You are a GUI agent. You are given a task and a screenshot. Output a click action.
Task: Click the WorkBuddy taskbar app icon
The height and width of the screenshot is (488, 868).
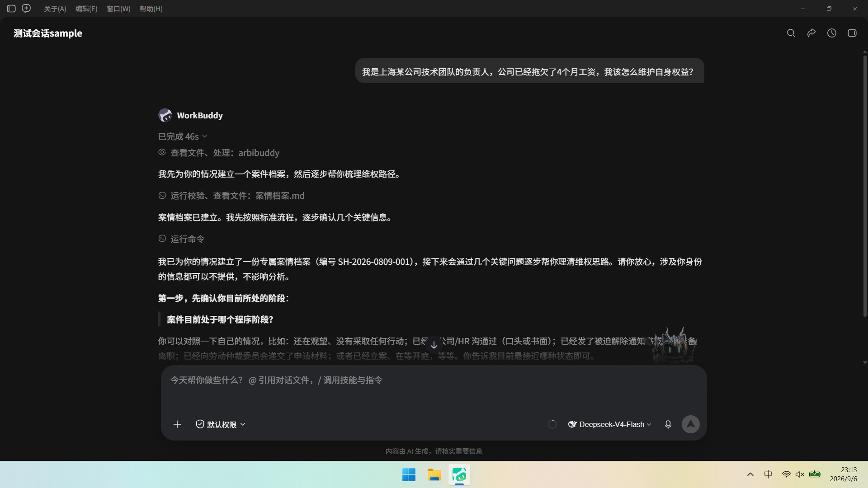point(459,475)
